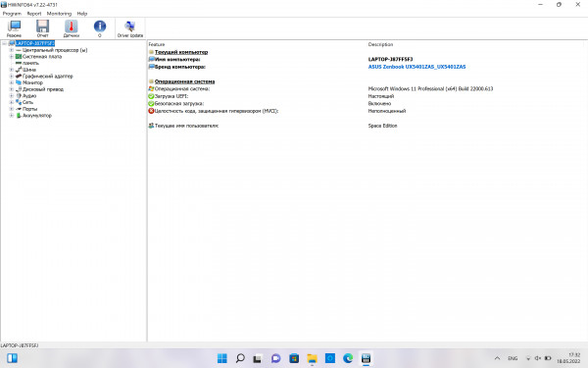The height and width of the screenshot is (368, 588).
Task: Expand the Порты tree node
Action: coord(11,109)
